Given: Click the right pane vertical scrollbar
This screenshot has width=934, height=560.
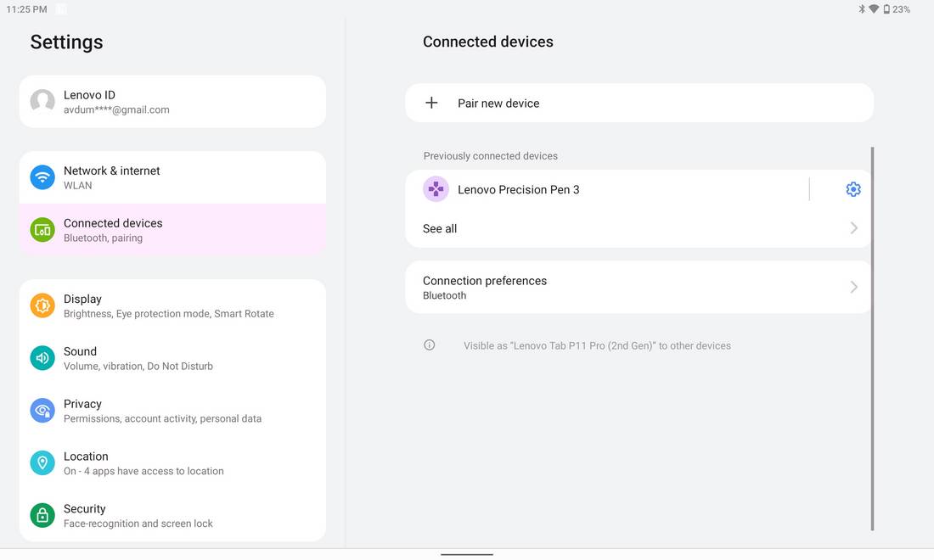Looking at the screenshot, I should pos(872,338).
